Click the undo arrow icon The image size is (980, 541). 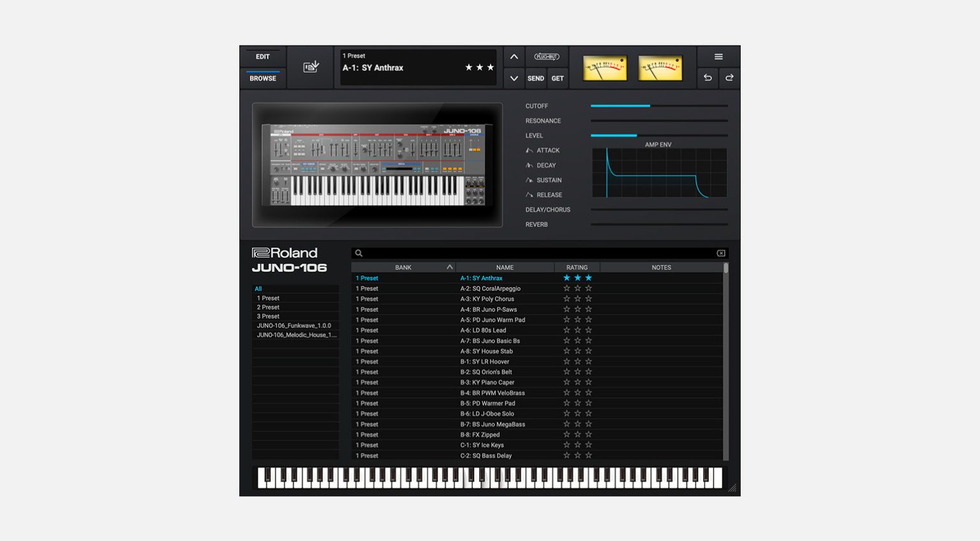click(x=707, y=78)
